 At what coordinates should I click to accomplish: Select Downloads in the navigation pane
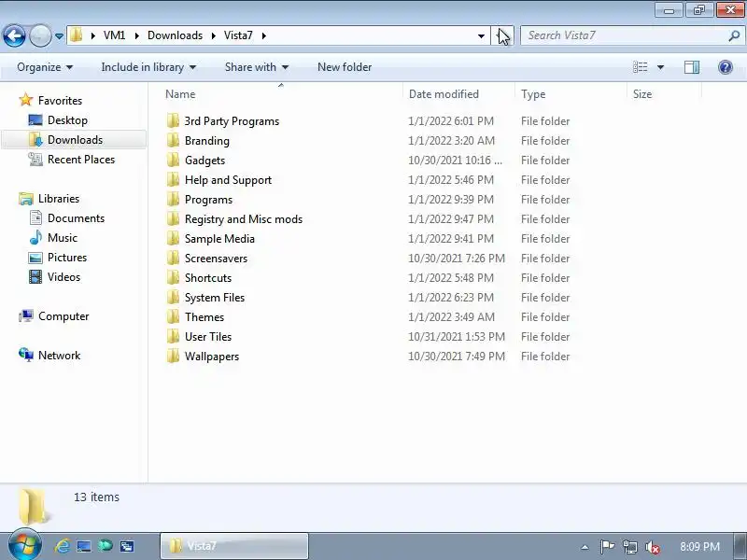[75, 139]
